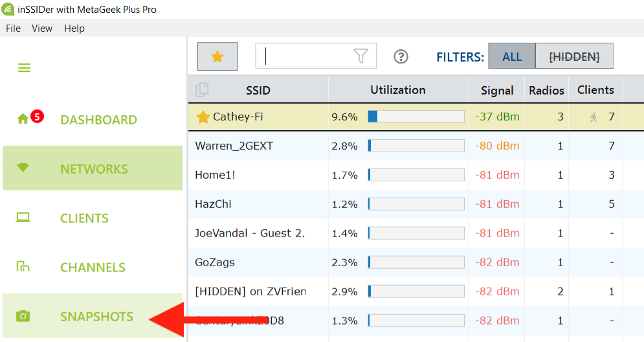This screenshot has width=644, height=342.
Task: Go to the NETWORKS section
Action: pyautogui.click(x=94, y=169)
